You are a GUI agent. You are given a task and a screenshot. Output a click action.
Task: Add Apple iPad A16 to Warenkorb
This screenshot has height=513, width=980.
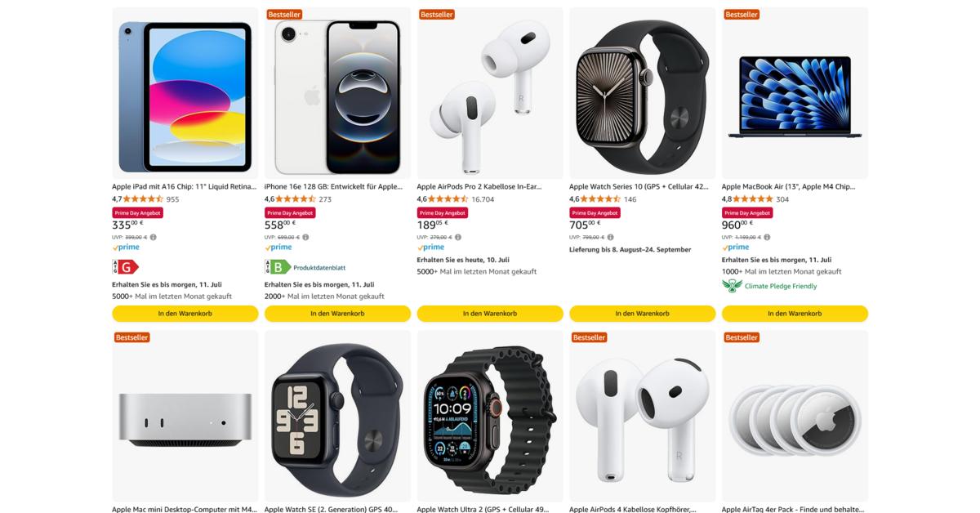[x=185, y=314]
